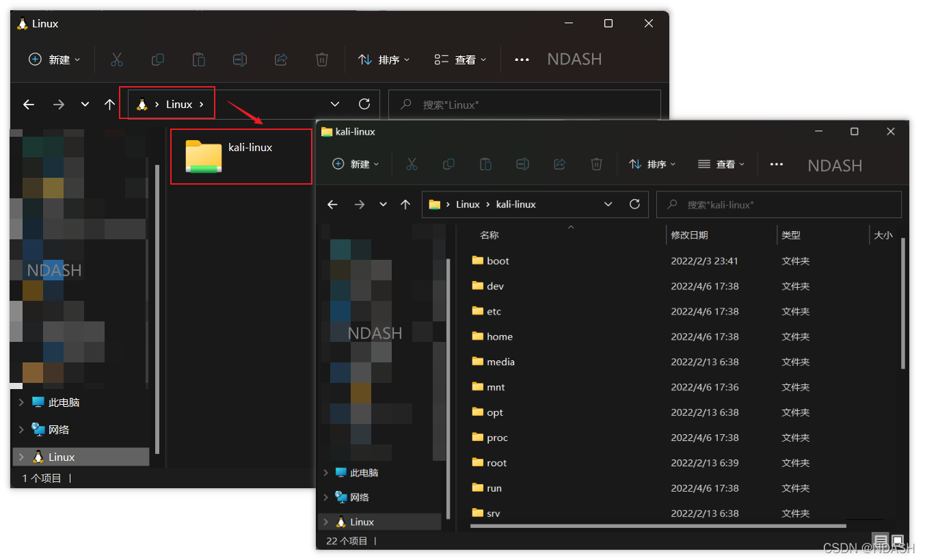Select the mnt folder

(489, 387)
